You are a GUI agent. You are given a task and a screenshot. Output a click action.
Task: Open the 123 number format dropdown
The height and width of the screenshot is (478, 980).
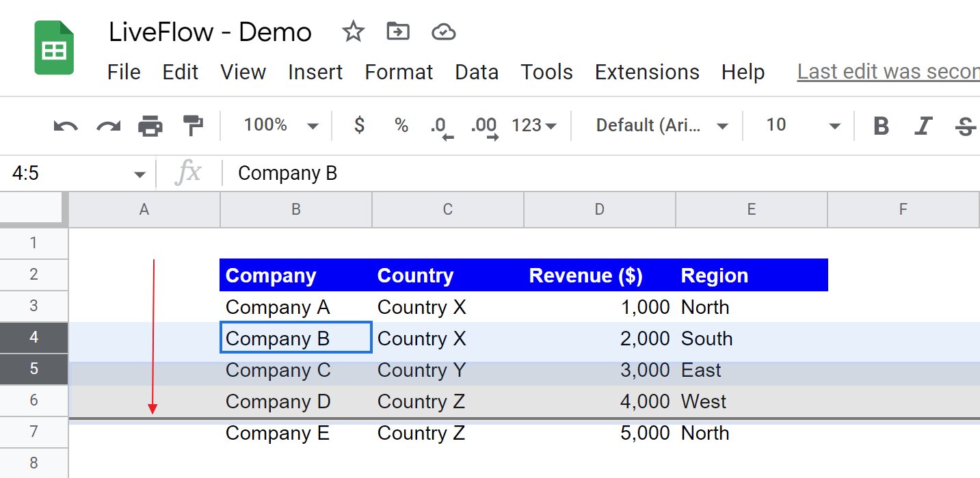coord(533,125)
